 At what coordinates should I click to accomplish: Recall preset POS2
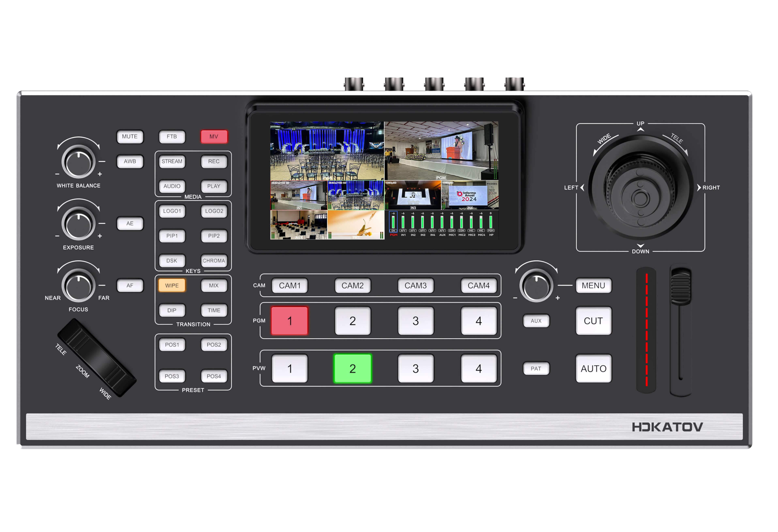[214, 345]
